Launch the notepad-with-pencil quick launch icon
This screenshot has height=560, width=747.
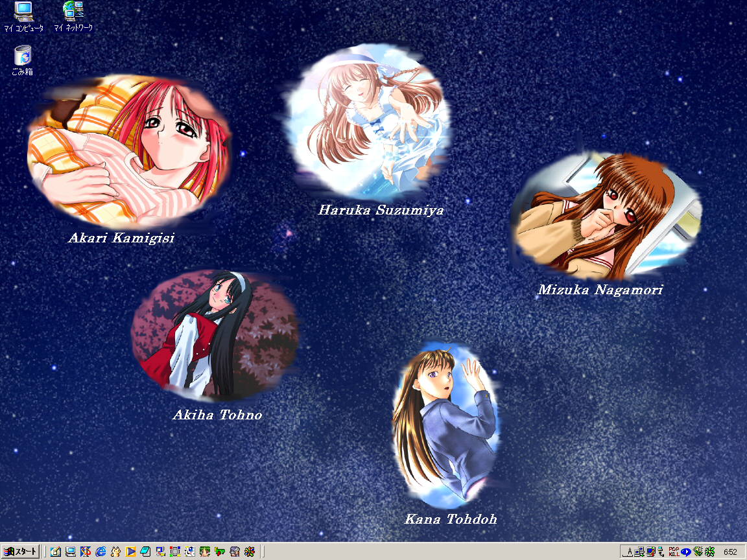point(56,552)
